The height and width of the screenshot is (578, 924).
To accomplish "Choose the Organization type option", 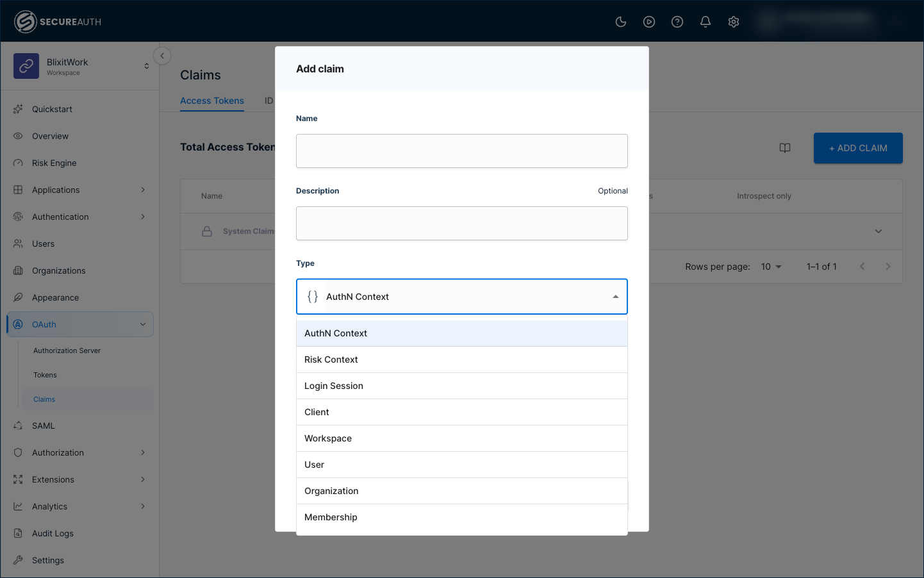I will [x=462, y=491].
